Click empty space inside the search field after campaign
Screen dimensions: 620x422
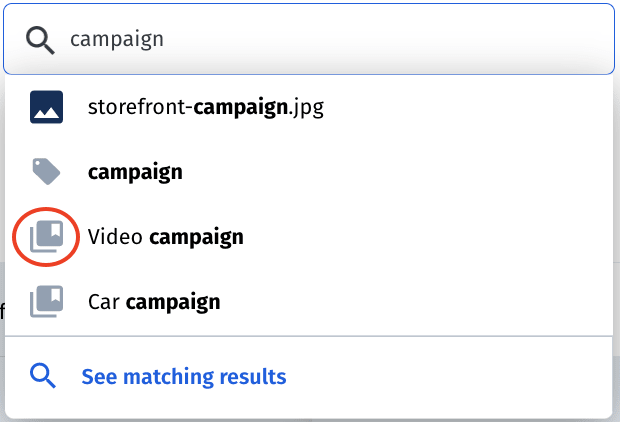[x=388, y=39]
